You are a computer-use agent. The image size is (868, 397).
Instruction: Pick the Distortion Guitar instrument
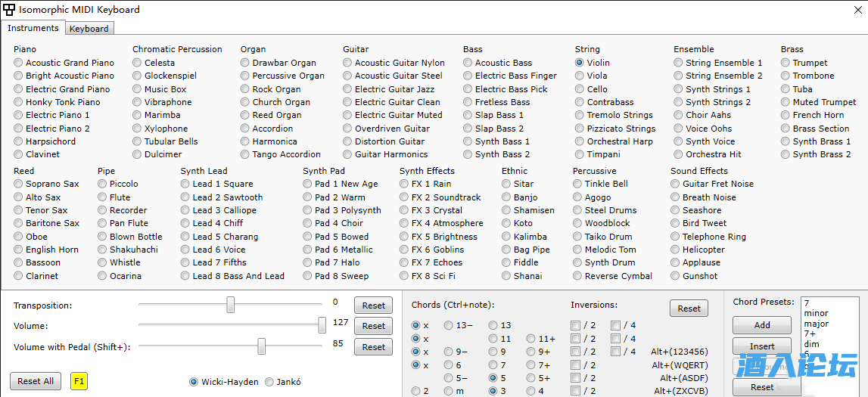pyautogui.click(x=348, y=141)
